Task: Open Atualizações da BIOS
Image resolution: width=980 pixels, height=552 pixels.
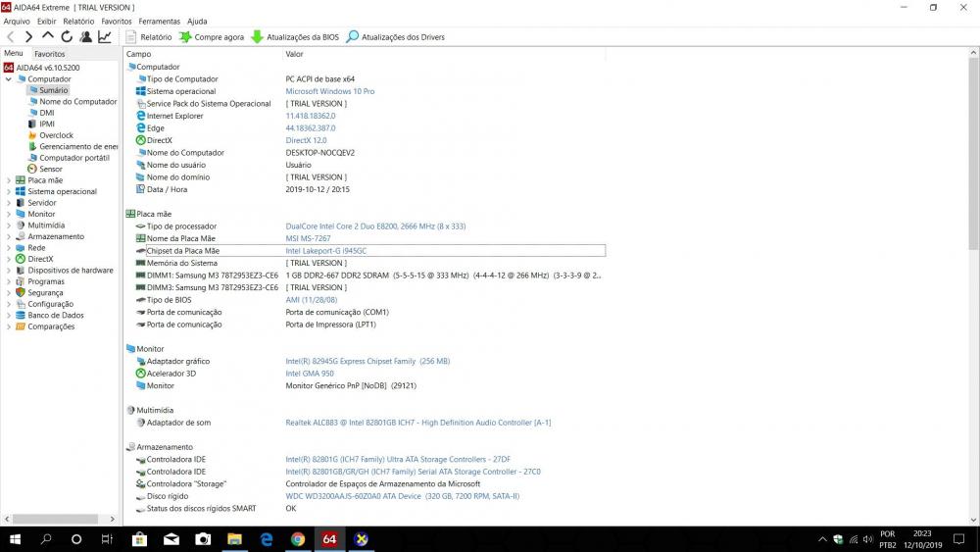Action: tap(295, 37)
